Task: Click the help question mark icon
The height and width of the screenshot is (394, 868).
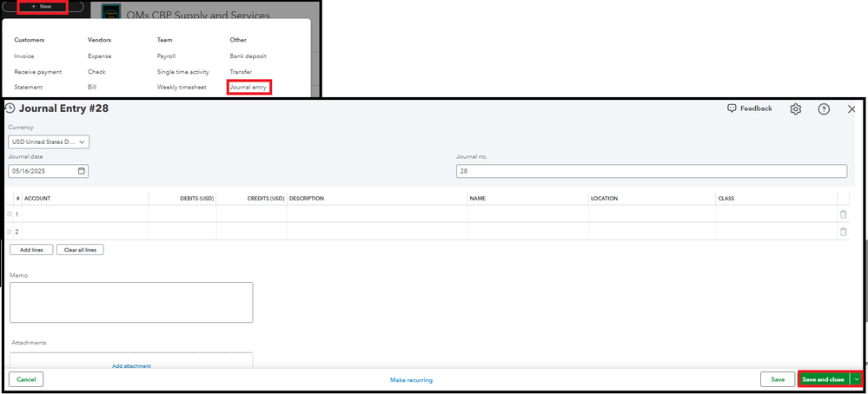Action: click(x=824, y=108)
